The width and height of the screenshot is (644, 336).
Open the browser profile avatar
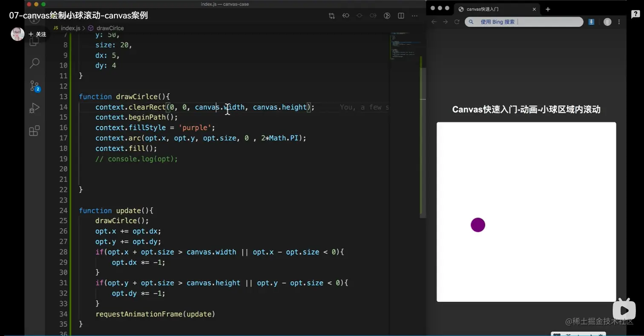click(x=607, y=22)
